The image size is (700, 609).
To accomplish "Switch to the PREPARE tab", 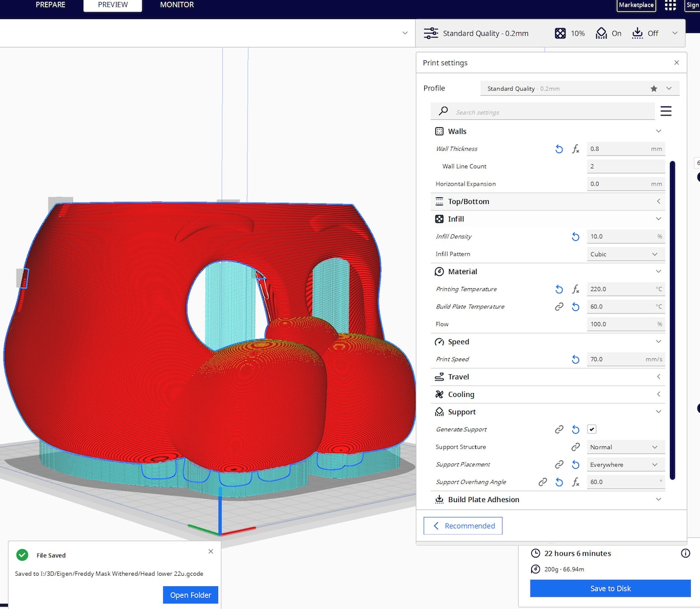I will coord(50,5).
